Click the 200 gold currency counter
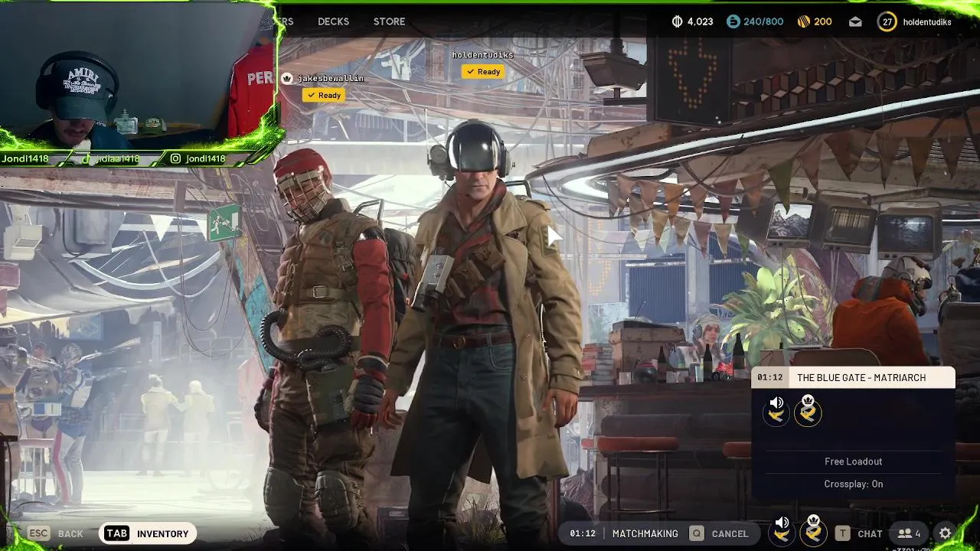Image resolution: width=980 pixels, height=551 pixels. click(815, 21)
